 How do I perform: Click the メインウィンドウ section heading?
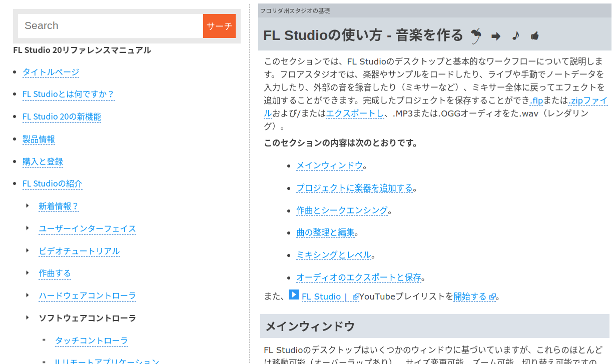tap(310, 326)
